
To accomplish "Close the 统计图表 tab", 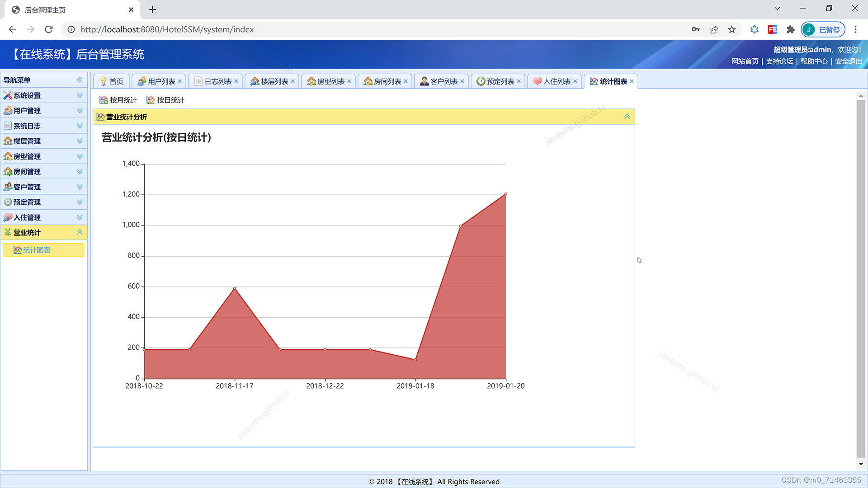I will (x=632, y=81).
